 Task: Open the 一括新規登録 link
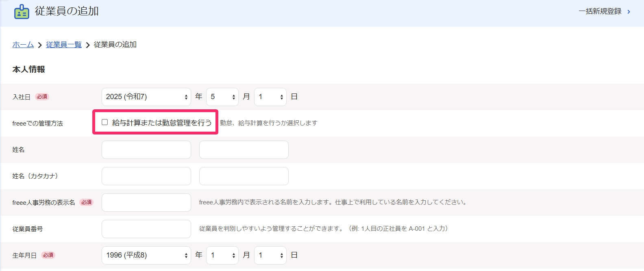tap(600, 11)
